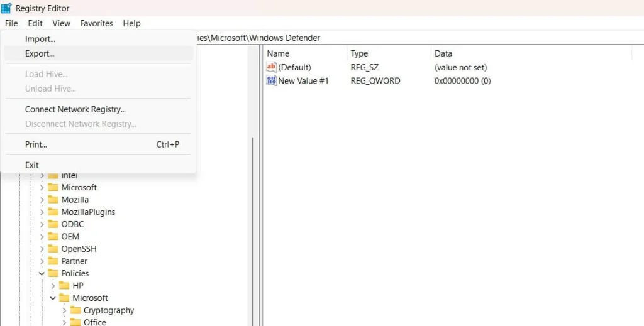This screenshot has height=326, width=644.
Task: Select the Office folder icon
Action: [x=75, y=322]
